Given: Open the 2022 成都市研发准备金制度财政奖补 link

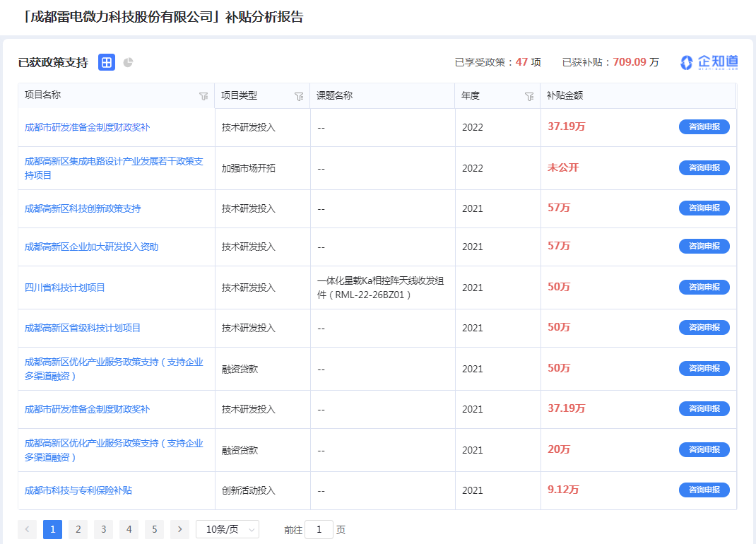Looking at the screenshot, I should click(x=88, y=127).
